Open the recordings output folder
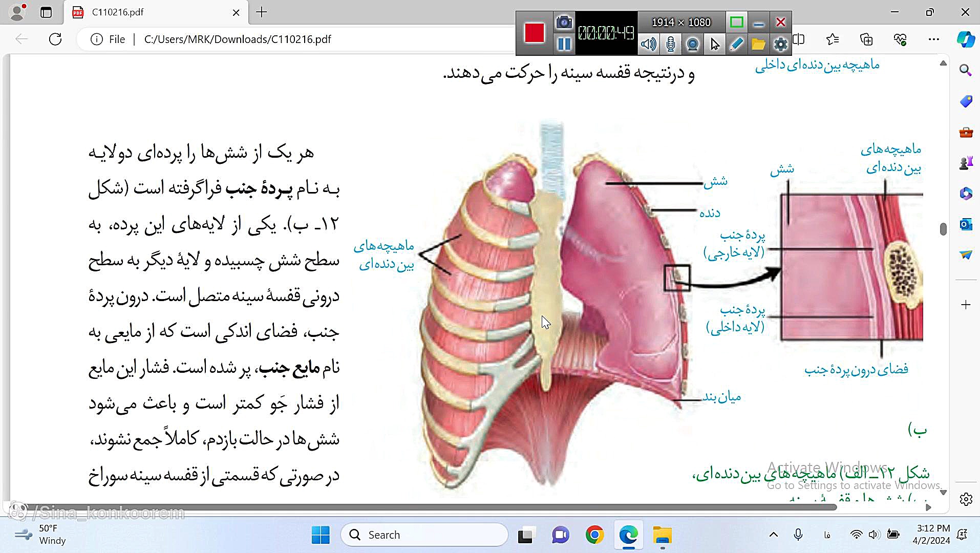 coord(758,44)
